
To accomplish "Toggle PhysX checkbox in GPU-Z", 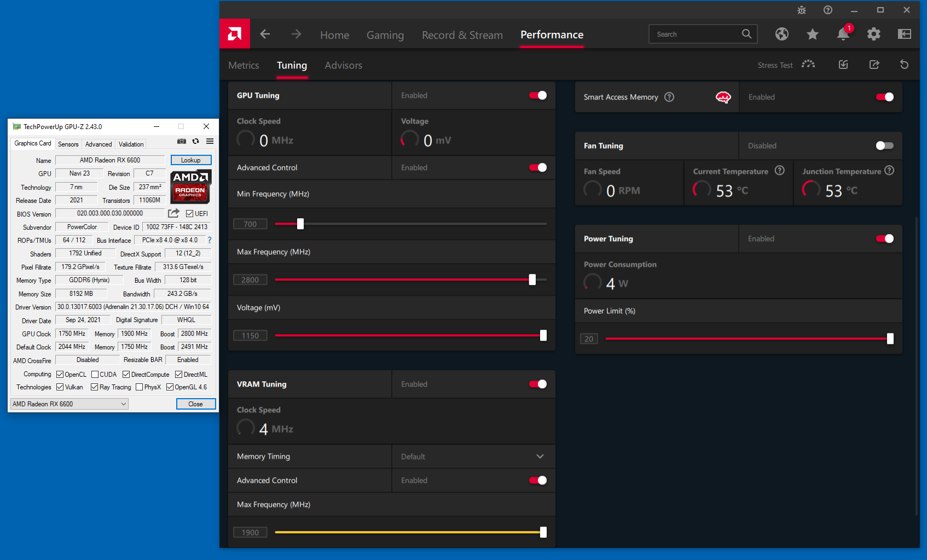I will pos(139,387).
